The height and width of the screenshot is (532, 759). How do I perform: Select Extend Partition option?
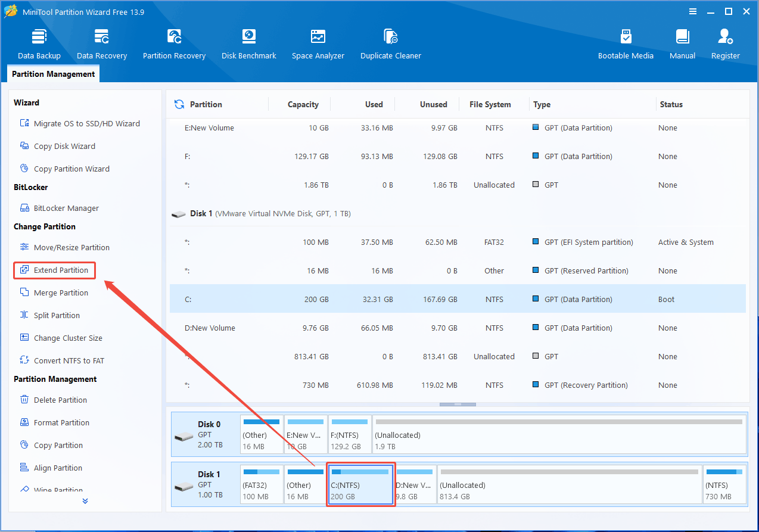point(54,270)
